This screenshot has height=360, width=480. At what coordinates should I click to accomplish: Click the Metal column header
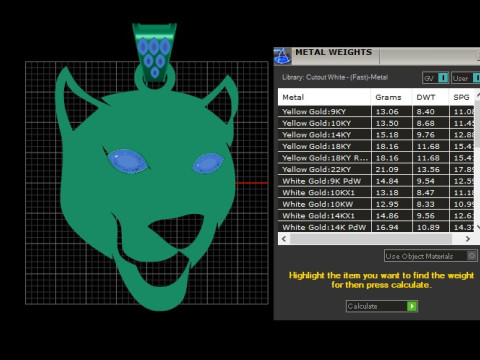point(324,97)
